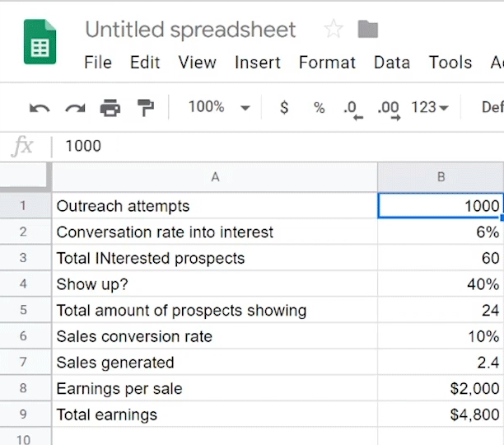The width and height of the screenshot is (504, 445).
Task: Open the File menu
Action: click(98, 63)
